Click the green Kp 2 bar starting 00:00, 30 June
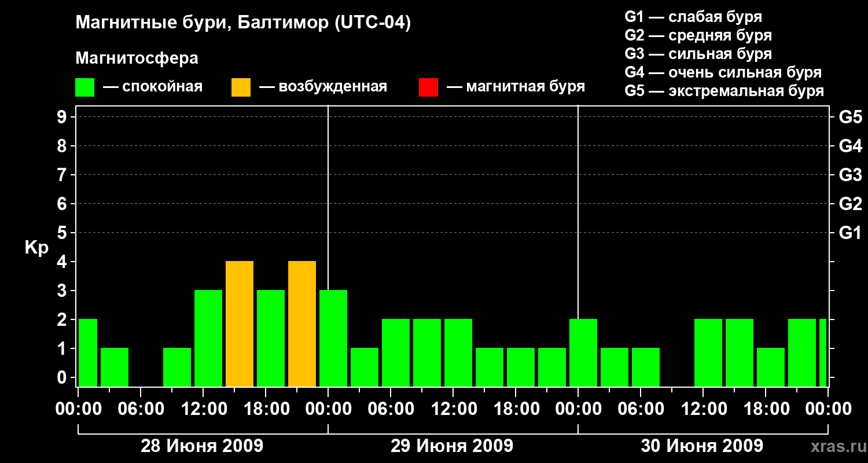 (x=583, y=353)
